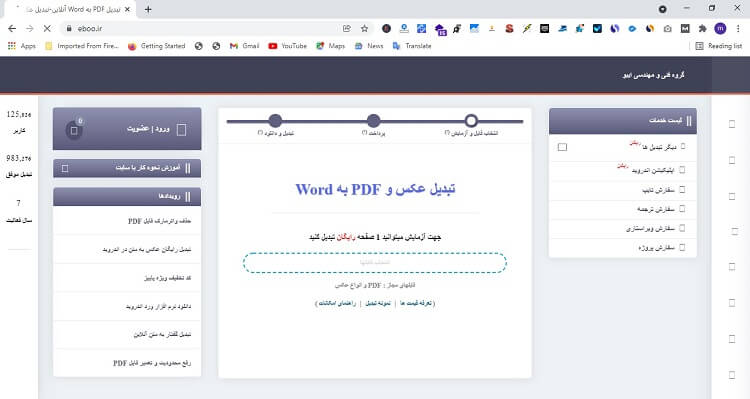Click the lightning bolt extension icon
Viewport: 750px width, 399px height.
527,29
